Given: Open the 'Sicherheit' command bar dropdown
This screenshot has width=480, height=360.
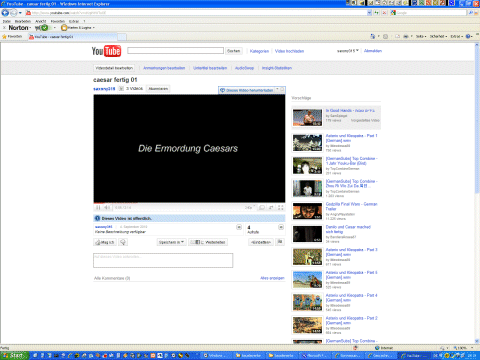Looking at the screenshot, I should (x=438, y=36).
